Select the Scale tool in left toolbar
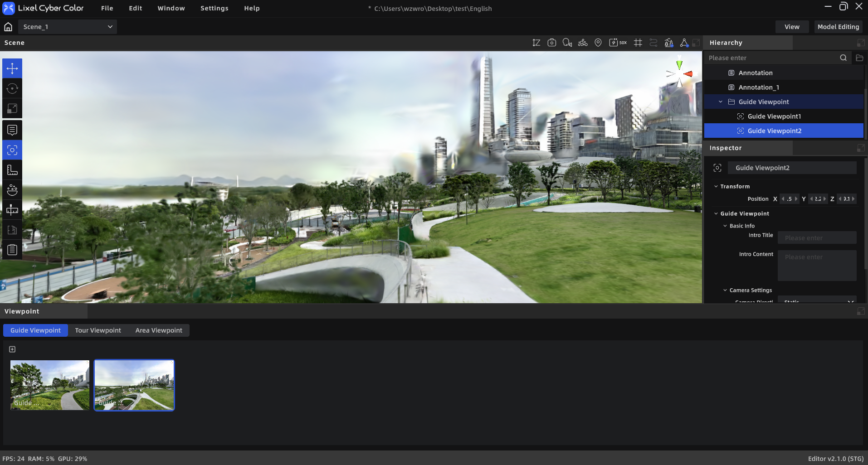868x465 pixels. tap(12, 108)
